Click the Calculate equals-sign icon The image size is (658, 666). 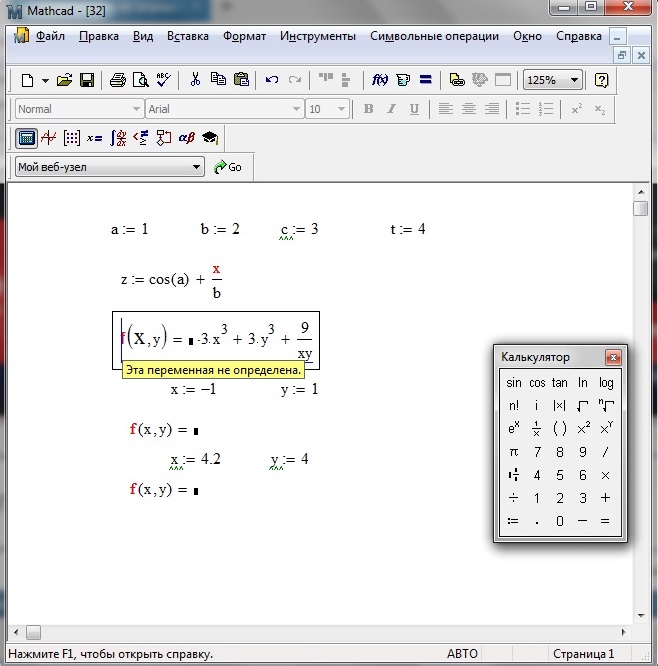pyautogui.click(x=426, y=80)
